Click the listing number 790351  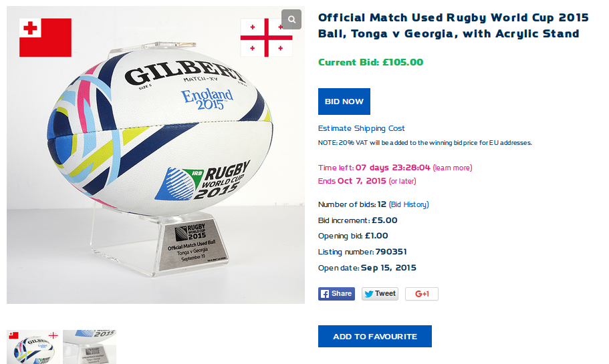391,252
